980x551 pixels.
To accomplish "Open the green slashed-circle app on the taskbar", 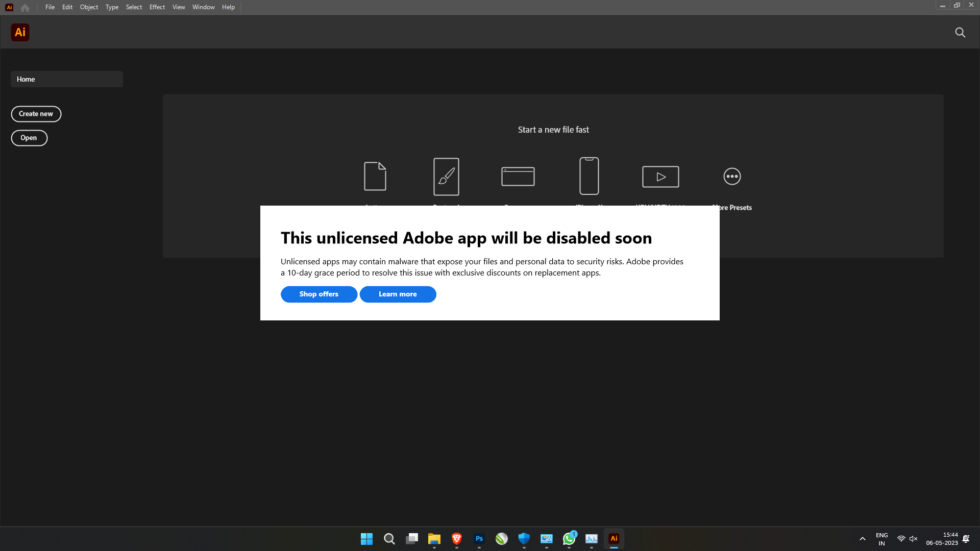I will [x=502, y=539].
